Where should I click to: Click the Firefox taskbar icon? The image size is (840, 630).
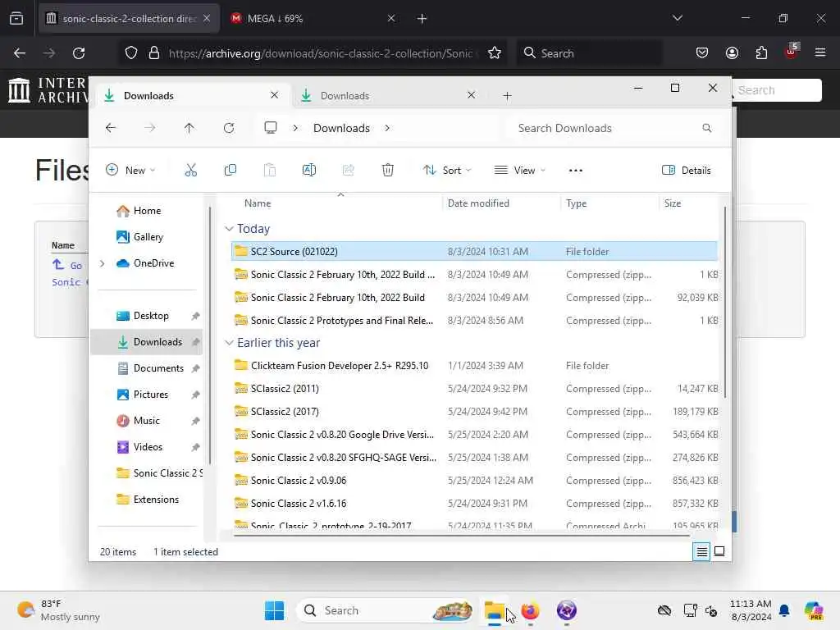pyautogui.click(x=531, y=610)
